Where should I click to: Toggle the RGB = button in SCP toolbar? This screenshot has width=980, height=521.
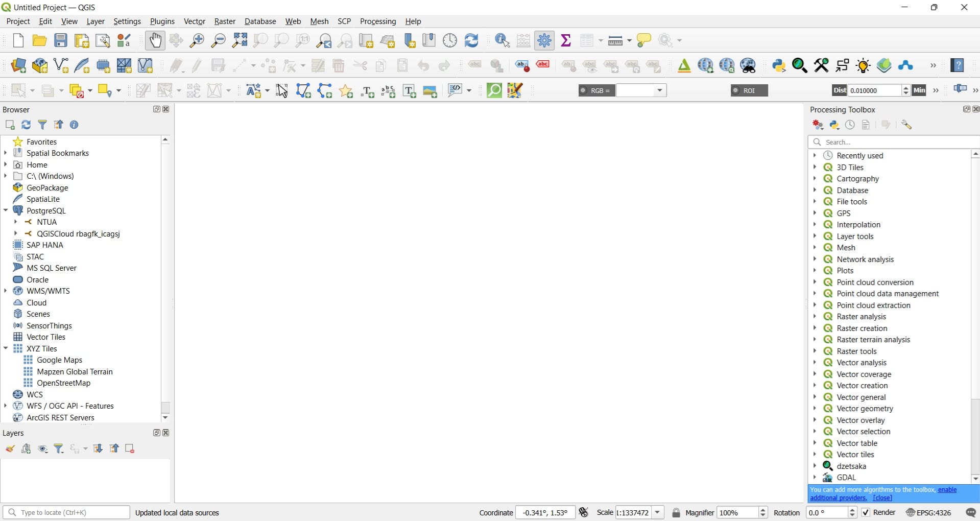pos(596,90)
